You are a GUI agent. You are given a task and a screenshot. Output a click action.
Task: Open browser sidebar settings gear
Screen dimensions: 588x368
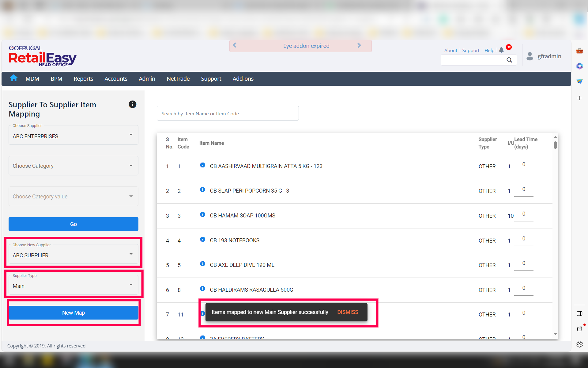(579, 344)
